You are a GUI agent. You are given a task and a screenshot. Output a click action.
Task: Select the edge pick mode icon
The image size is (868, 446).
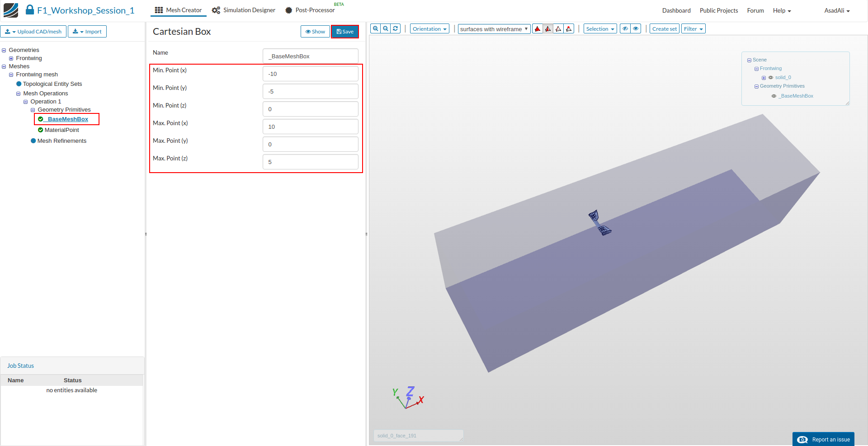(x=558, y=29)
